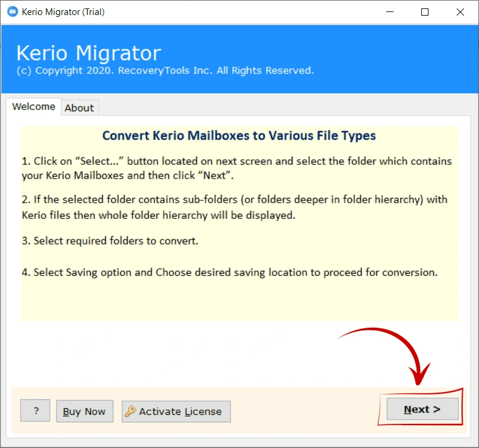Click step 4 text about Saving option
This screenshot has width=479, height=448.
(x=229, y=272)
